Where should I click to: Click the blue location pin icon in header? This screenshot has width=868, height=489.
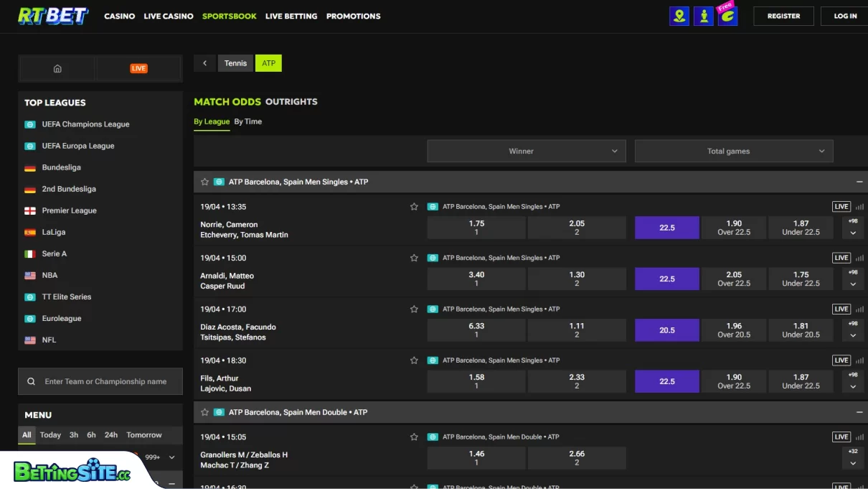pyautogui.click(x=679, y=16)
